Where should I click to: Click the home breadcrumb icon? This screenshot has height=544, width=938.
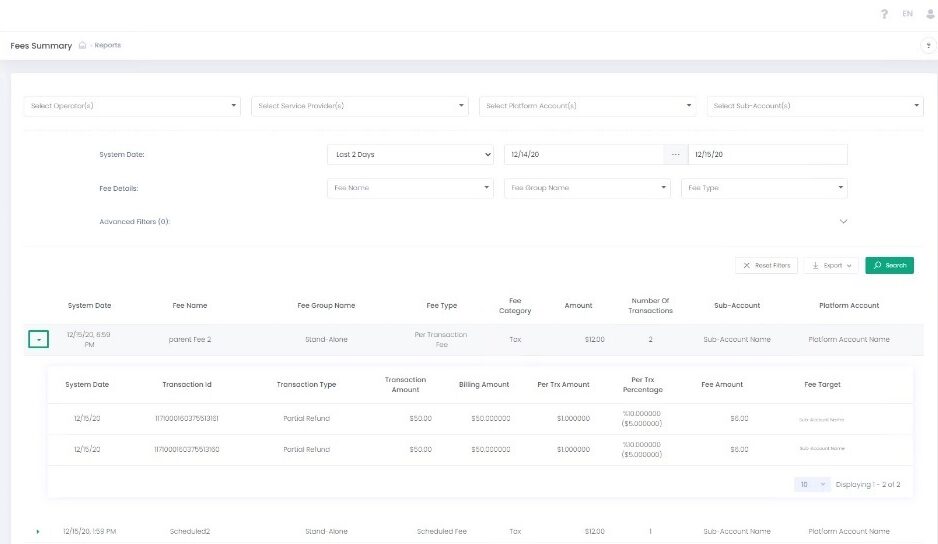(83, 46)
